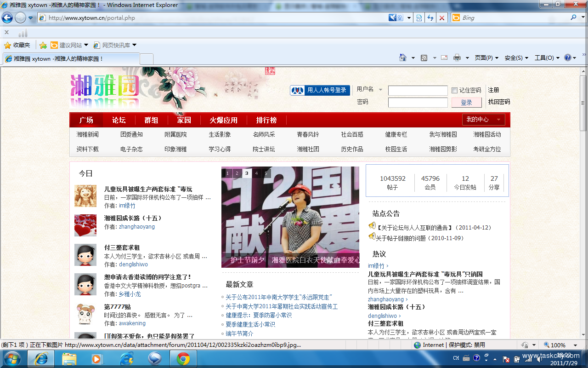Image resolution: width=588 pixels, height=368 pixels.
Task: Open the Home page icon in command bar
Action: (403, 57)
